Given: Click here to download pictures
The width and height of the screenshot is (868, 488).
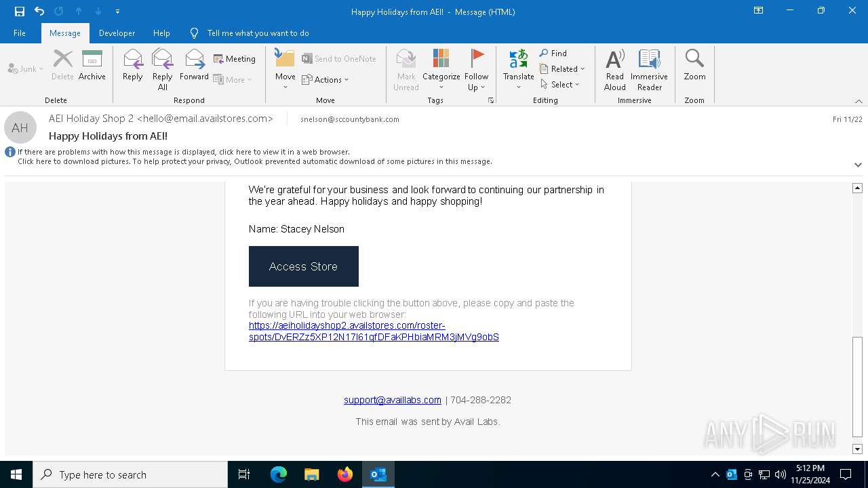Looking at the screenshot, I should (x=255, y=161).
